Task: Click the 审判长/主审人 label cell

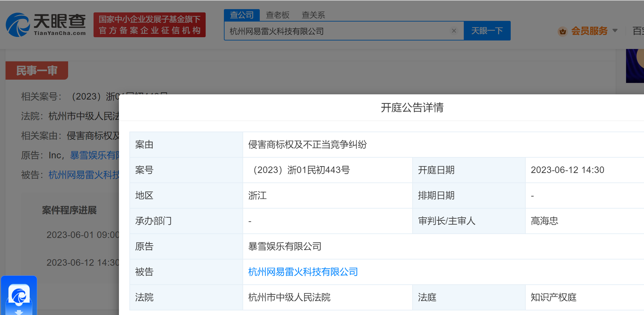Action: pos(469,221)
